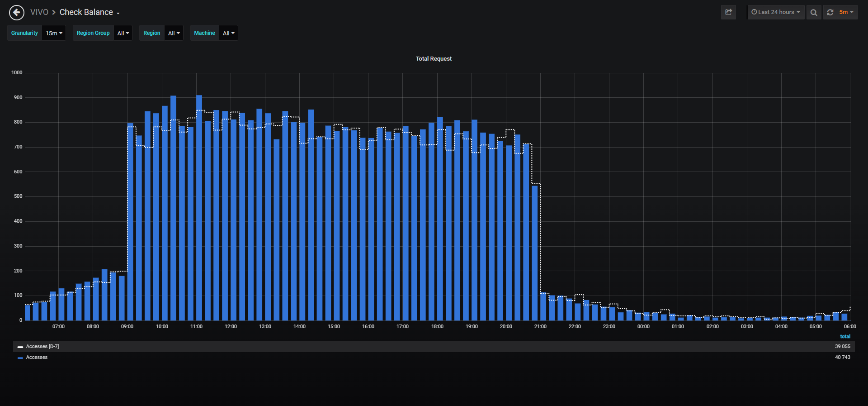Click the 09:00 x-axis time label

127,326
